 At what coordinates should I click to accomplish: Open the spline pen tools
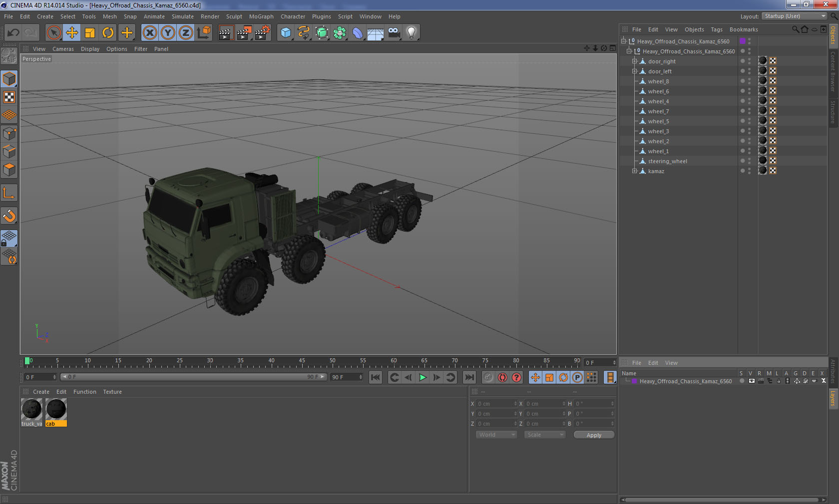304,33
